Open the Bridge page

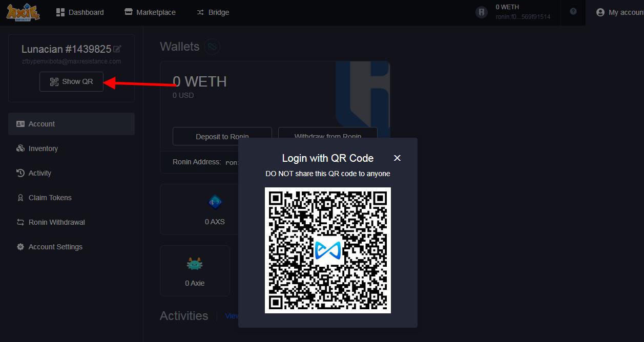(x=213, y=12)
